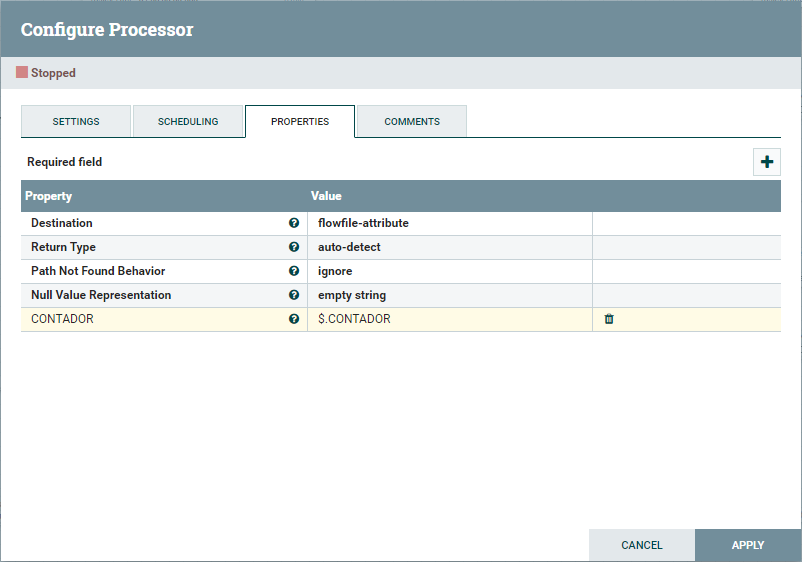Screen dimensions: 802x562
Task: Click the red Stopped status indicator
Action: pyautogui.click(x=22, y=73)
